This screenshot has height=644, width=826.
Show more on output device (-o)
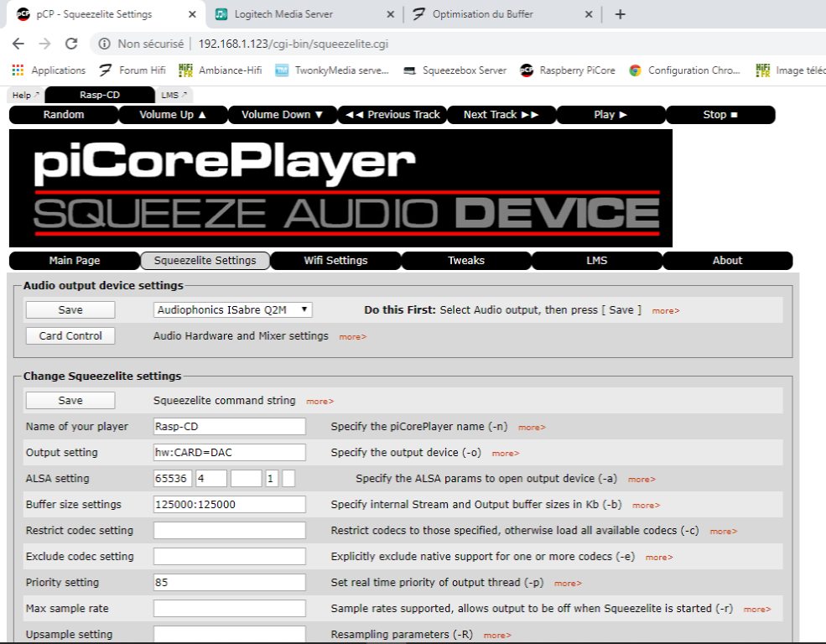(x=506, y=454)
